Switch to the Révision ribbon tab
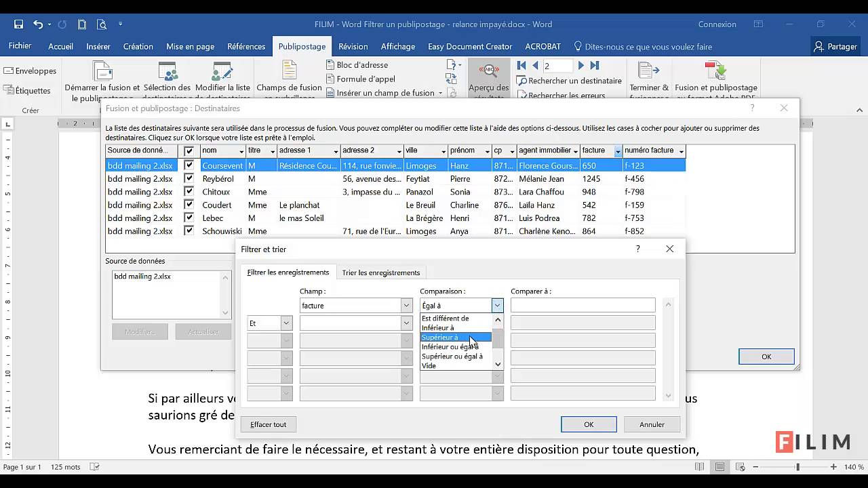 [353, 47]
